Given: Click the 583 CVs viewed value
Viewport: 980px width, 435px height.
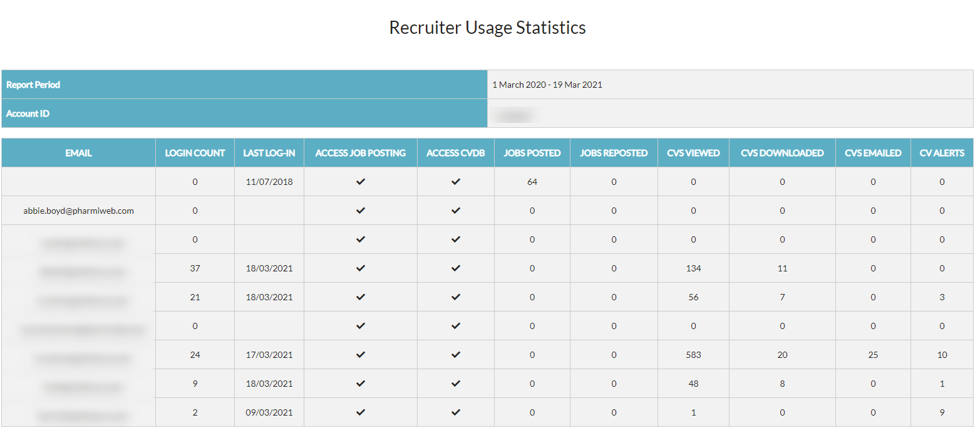Looking at the screenshot, I should [693, 355].
